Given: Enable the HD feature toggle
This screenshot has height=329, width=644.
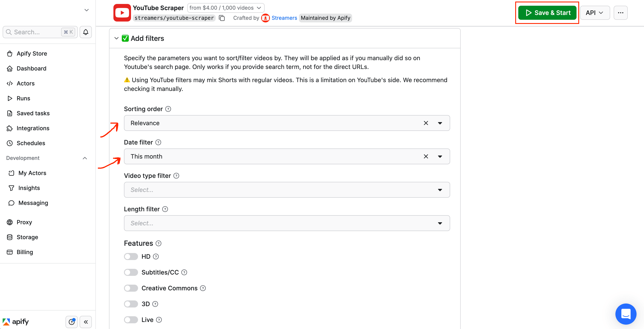Looking at the screenshot, I should click(x=131, y=257).
